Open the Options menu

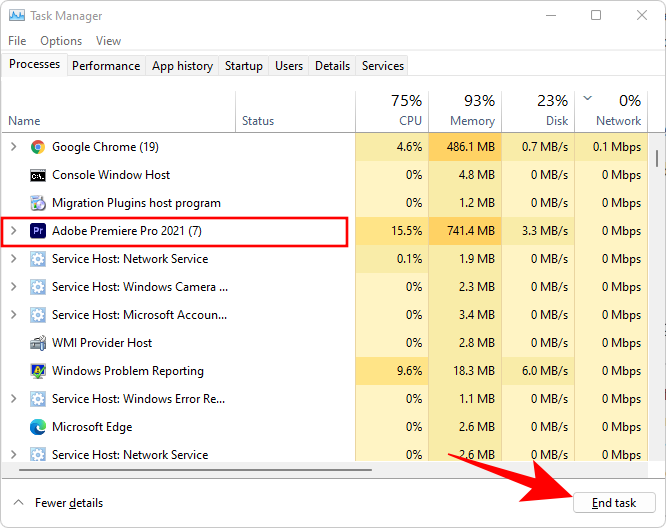[61, 41]
